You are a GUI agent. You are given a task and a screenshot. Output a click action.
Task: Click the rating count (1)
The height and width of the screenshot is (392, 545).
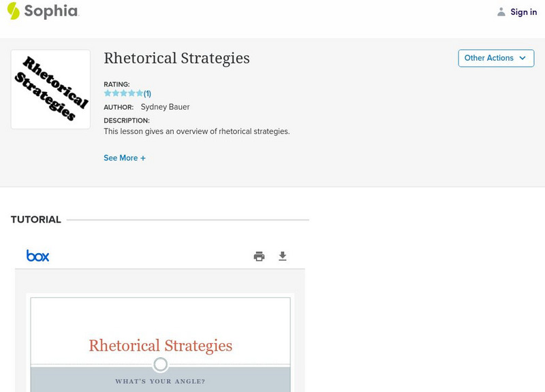(x=147, y=94)
